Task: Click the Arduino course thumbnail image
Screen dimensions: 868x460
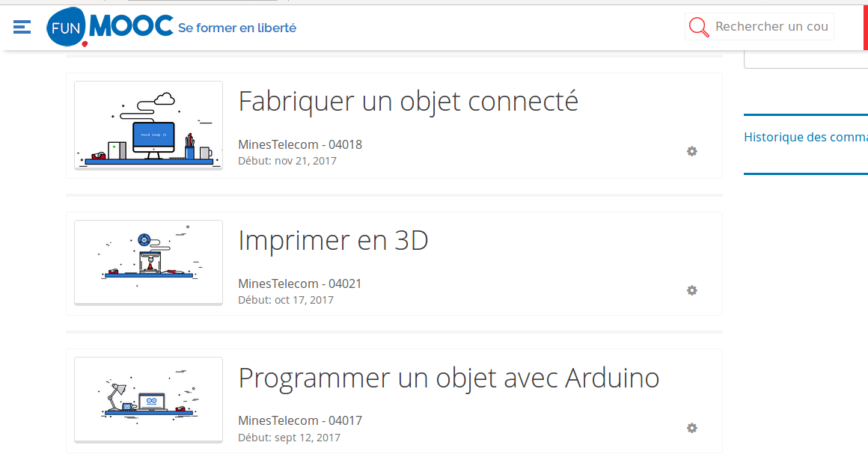Action: [x=148, y=400]
